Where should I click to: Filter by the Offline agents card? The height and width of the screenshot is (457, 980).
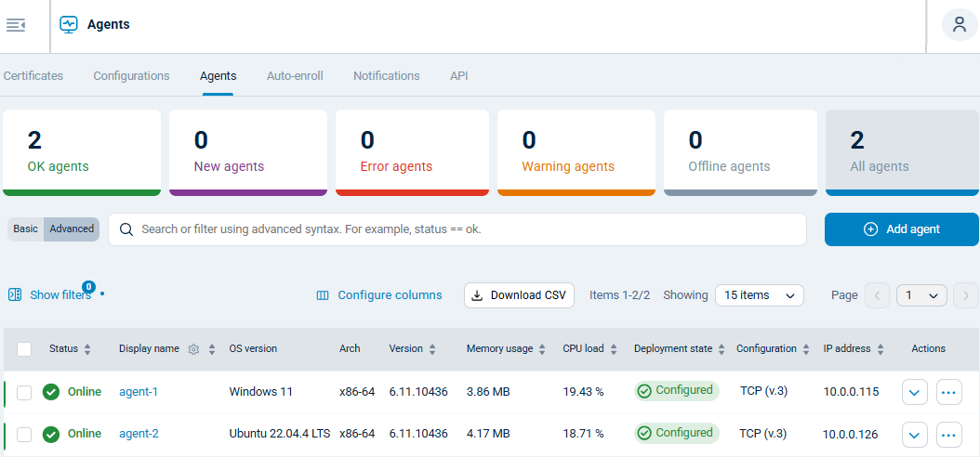click(741, 153)
